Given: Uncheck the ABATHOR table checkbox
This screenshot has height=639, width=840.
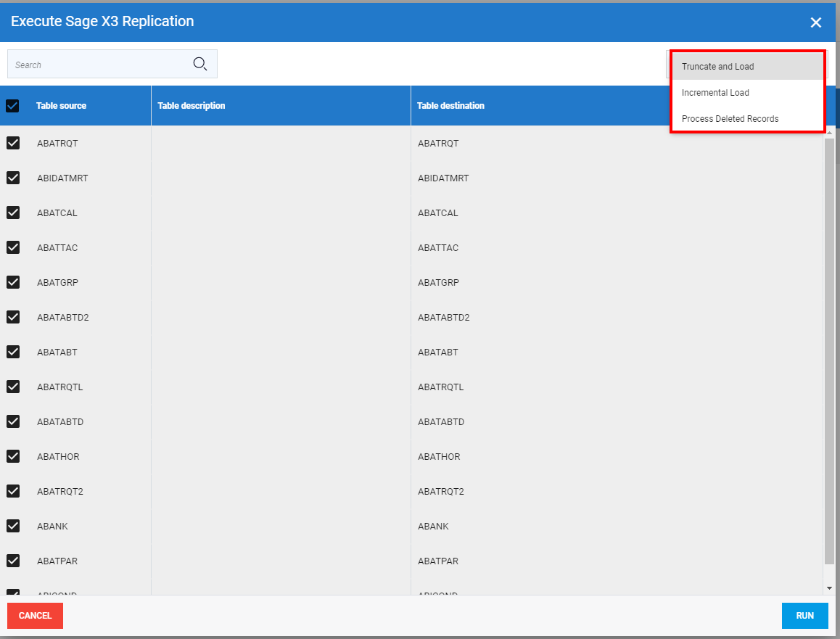Looking at the screenshot, I should (x=13, y=456).
